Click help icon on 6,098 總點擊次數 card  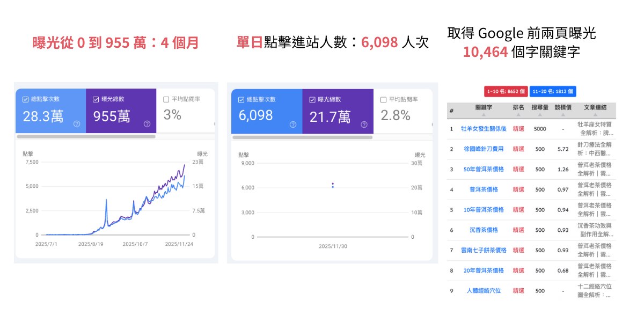pyautogui.click(x=293, y=125)
